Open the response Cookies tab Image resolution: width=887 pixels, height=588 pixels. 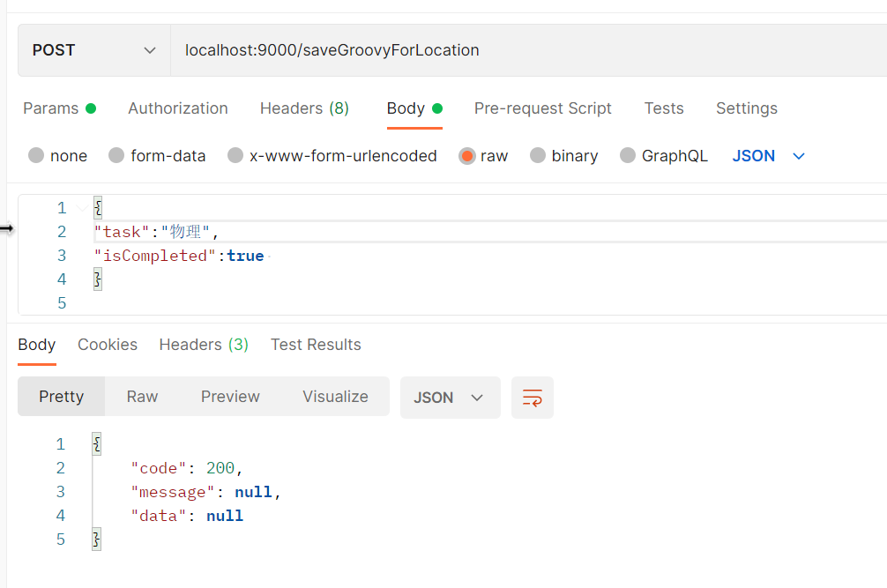point(108,345)
